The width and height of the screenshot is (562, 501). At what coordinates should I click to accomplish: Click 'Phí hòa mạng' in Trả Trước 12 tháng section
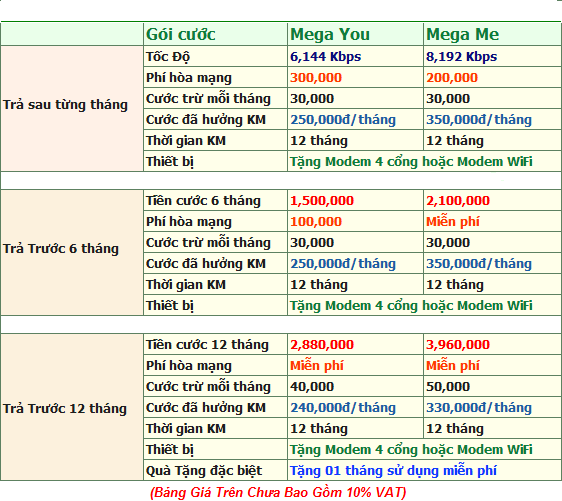tap(189, 366)
